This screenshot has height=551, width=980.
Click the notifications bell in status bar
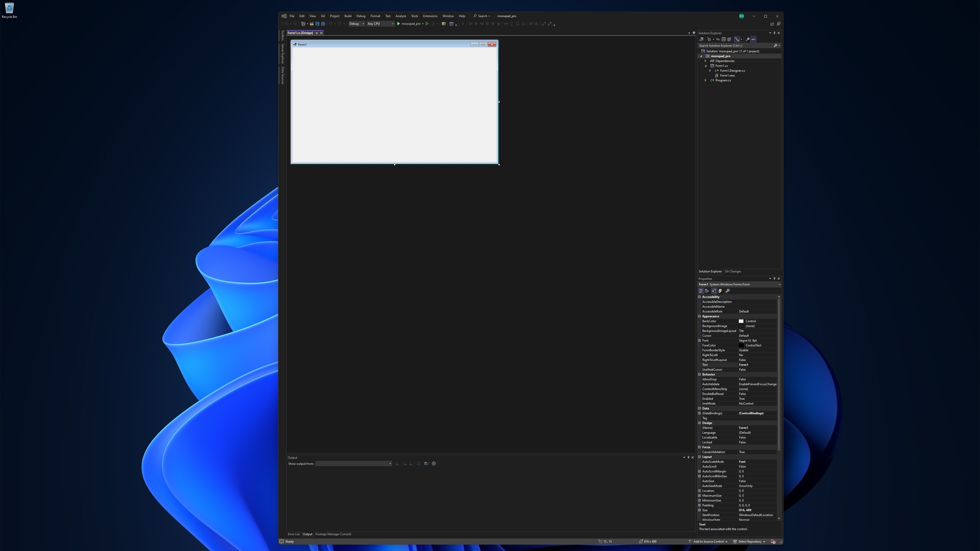[773, 542]
